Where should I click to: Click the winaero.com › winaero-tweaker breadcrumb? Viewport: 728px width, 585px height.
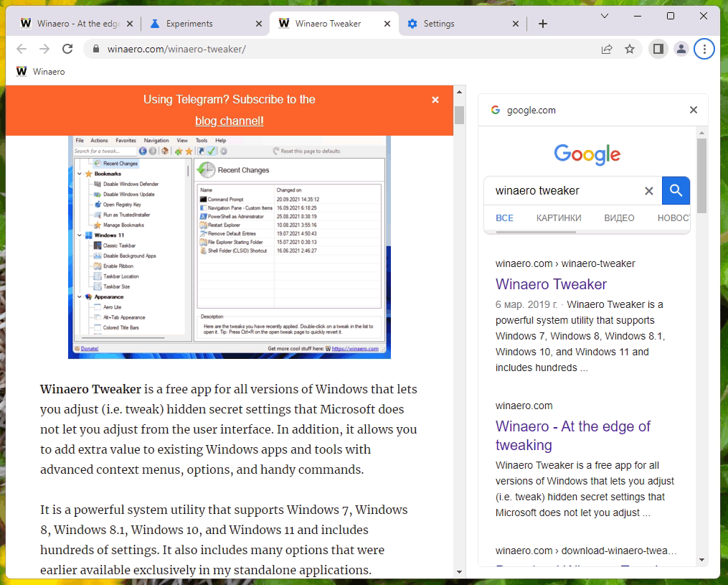click(x=565, y=263)
